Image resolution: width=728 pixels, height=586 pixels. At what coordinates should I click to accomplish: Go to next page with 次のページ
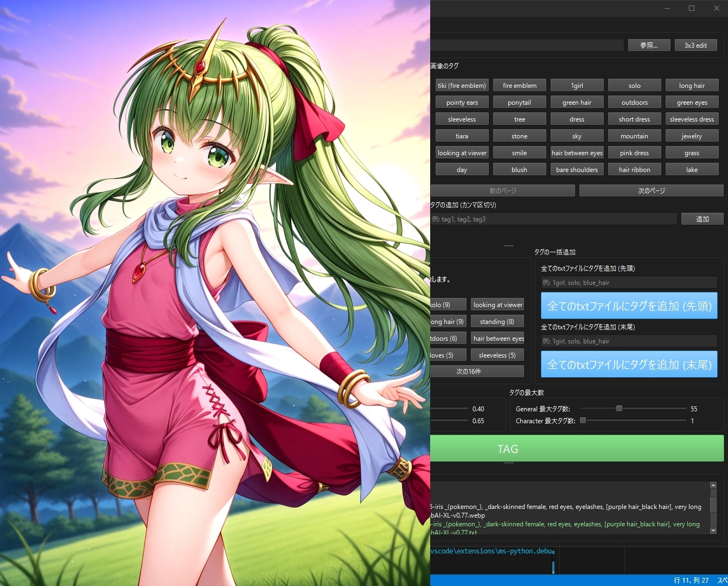(651, 191)
